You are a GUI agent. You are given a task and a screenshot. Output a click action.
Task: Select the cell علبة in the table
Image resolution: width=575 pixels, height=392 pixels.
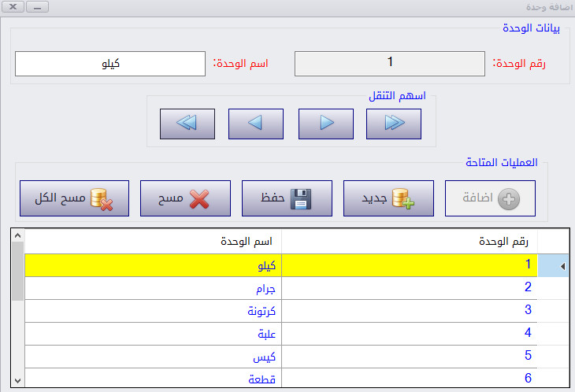point(154,334)
